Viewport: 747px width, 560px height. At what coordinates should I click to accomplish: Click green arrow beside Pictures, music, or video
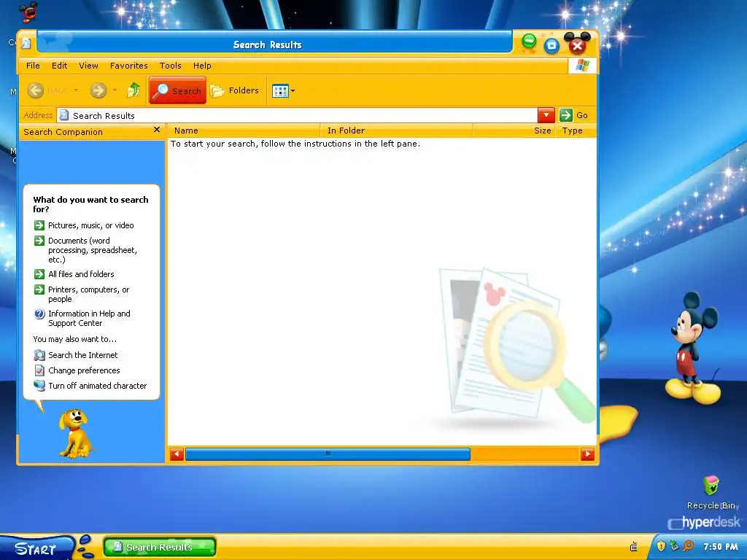click(39, 225)
